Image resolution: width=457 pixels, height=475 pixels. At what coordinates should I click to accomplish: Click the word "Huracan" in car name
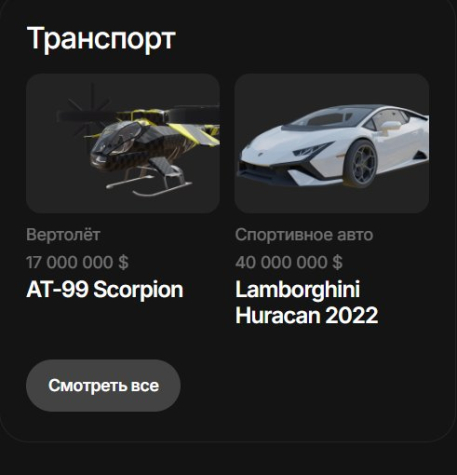(x=278, y=315)
